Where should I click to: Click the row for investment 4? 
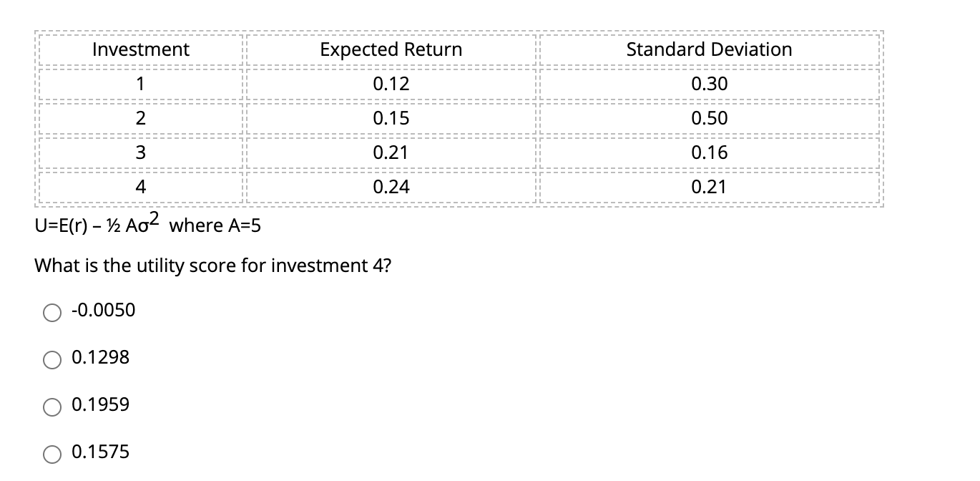pos(140,187)
